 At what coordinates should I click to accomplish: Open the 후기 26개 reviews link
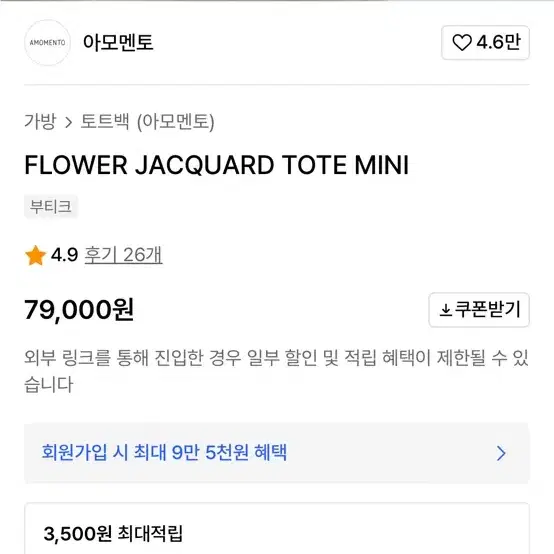point(124,255)
